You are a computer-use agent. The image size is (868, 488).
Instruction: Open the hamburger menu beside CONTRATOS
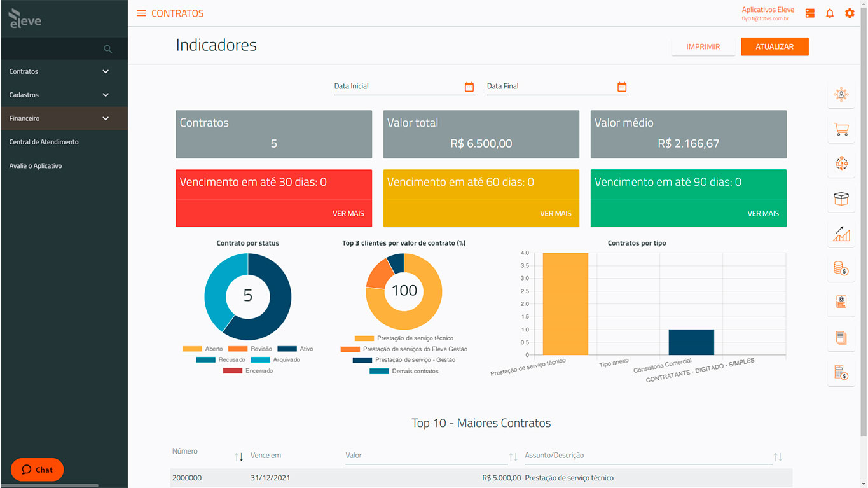[x=141, y=13]
